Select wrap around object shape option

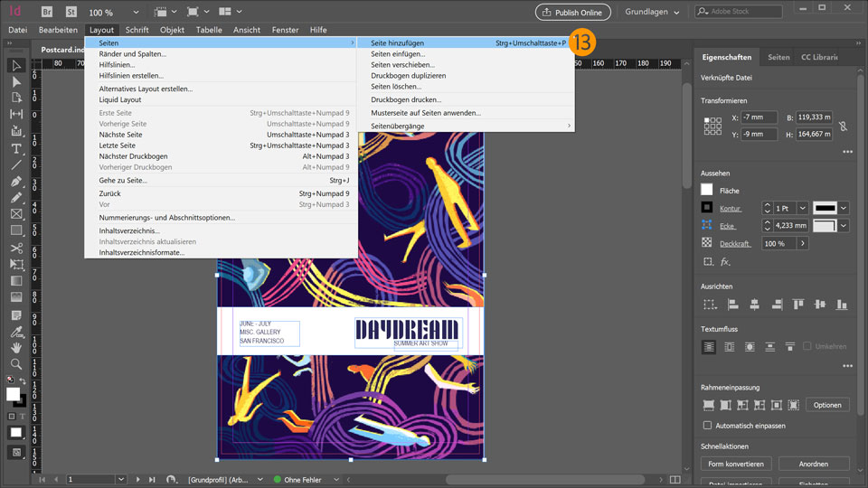750,347
